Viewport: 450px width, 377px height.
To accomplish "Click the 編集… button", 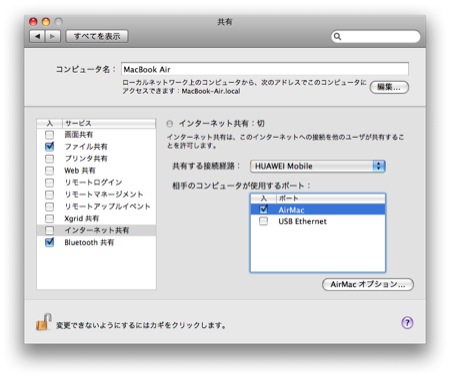I will [x=389, y=87].
